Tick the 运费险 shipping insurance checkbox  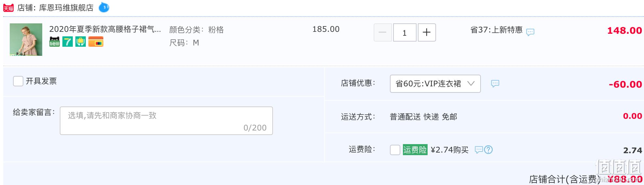coord(395,150)
